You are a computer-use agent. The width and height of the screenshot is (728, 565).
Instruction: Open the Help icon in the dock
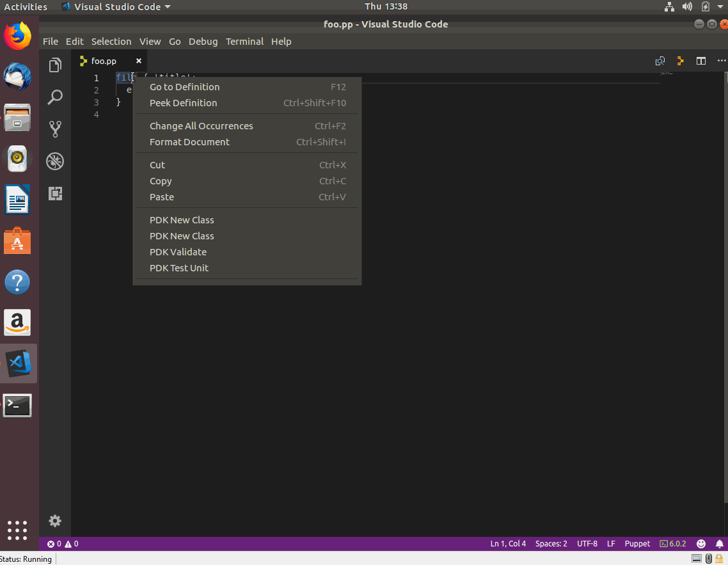pyautogui.click(x=18, y=282)
